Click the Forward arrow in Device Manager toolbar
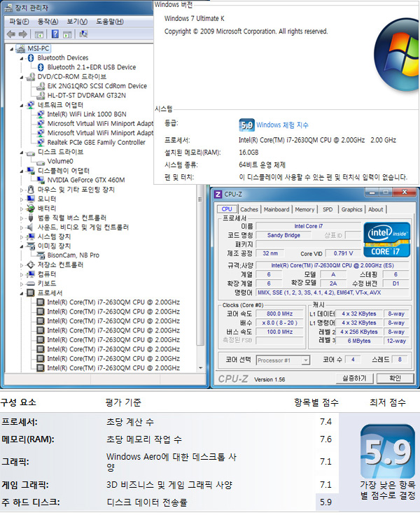Viewport: 420px width, 515px height. point(22,34)
